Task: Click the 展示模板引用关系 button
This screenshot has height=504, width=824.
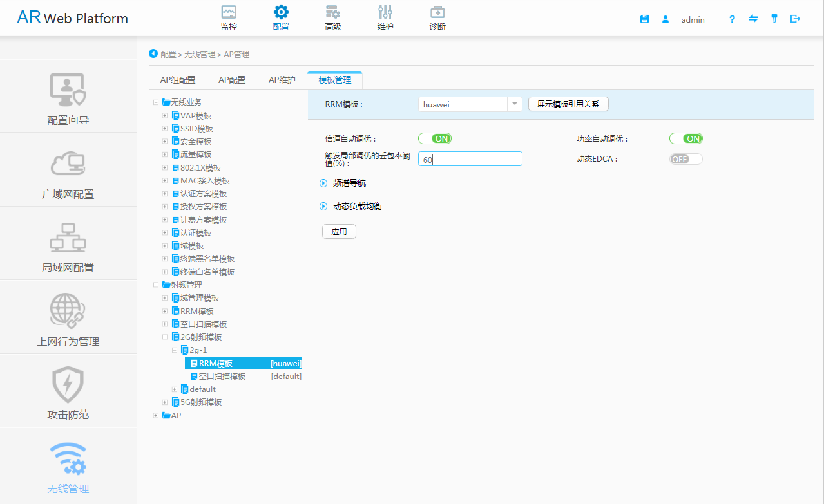Action: pyautogui.click(x=568, y=104)
